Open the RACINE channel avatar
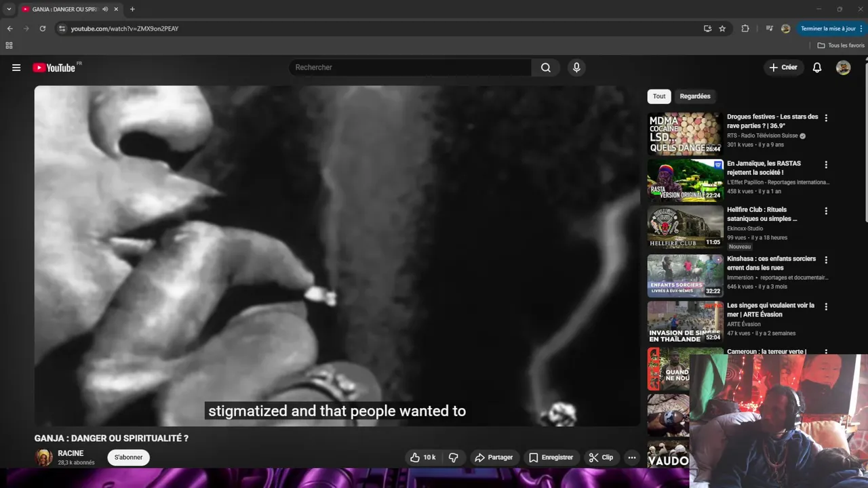The height and width of the screenshot is (488, 868). tap(44, 457)
